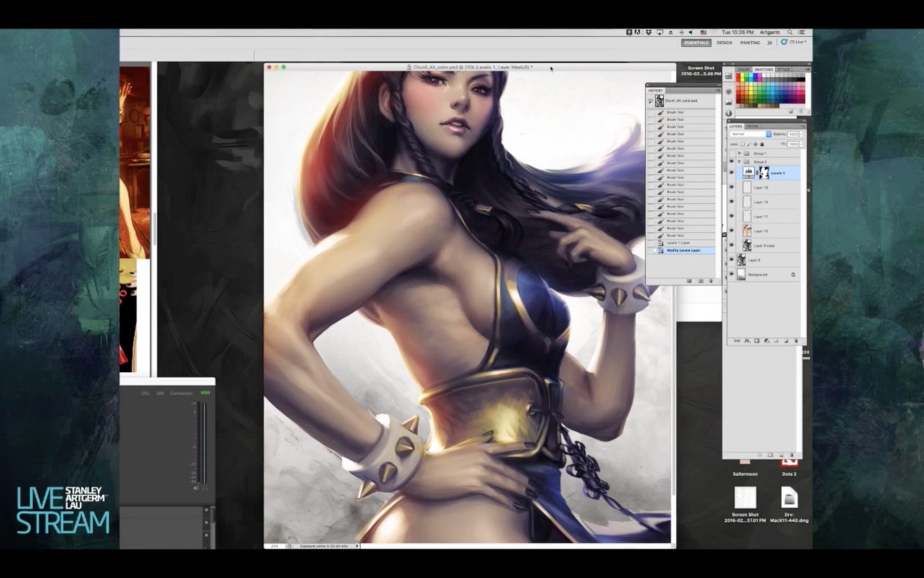The width and height of the screenshot is (924, 578).
Task: Select the Layers tab
Action: (736, 126)
